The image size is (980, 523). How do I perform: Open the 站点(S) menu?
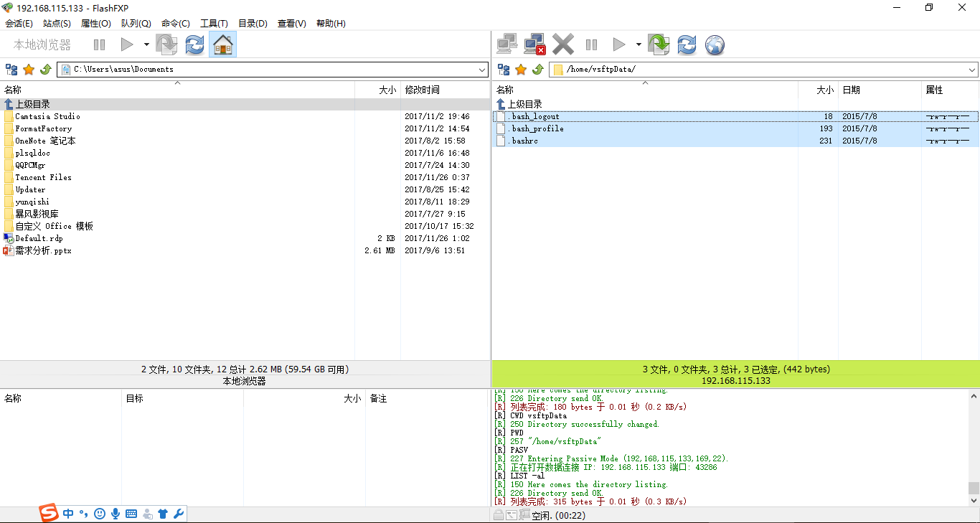pyautogui.click(x=57, y=24)
